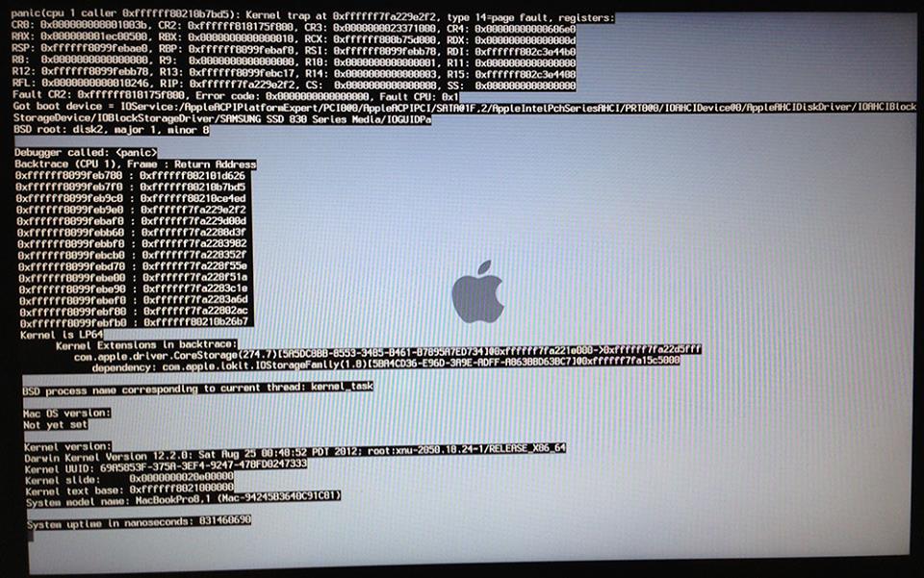
Task: Select the 'BSD process name corresponding to current thread' line
Action: click(197, 389)
